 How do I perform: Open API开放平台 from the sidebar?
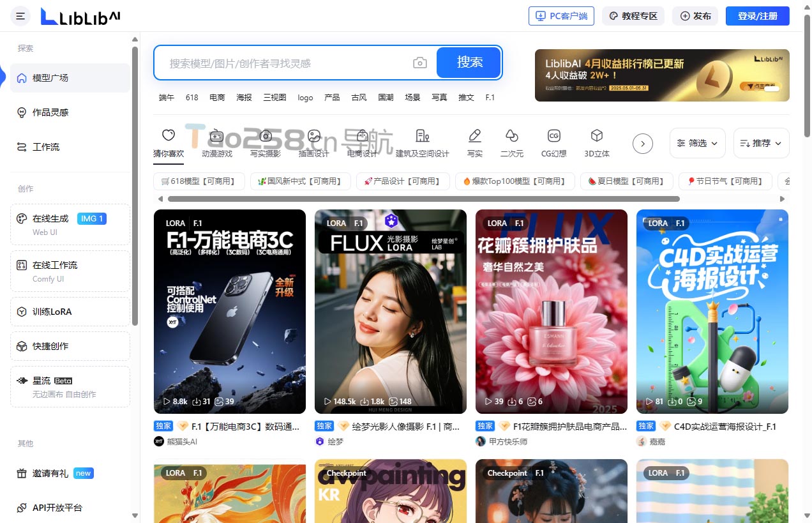(x=70, y=508)
